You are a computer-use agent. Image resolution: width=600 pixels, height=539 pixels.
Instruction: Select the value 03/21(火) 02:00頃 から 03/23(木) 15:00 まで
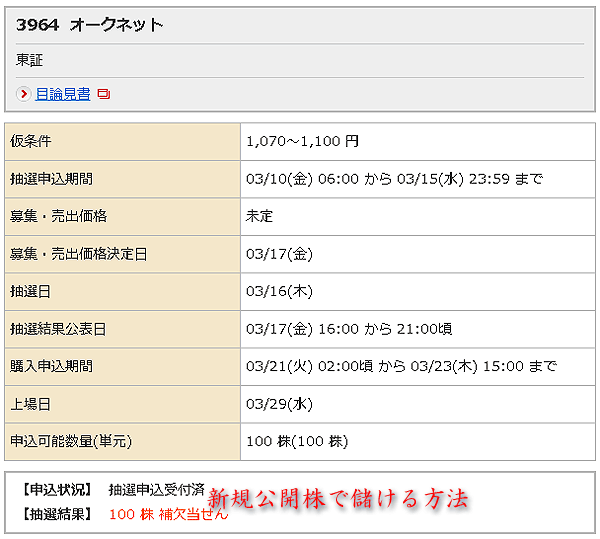pyautogui.click(x=401, y=366)
